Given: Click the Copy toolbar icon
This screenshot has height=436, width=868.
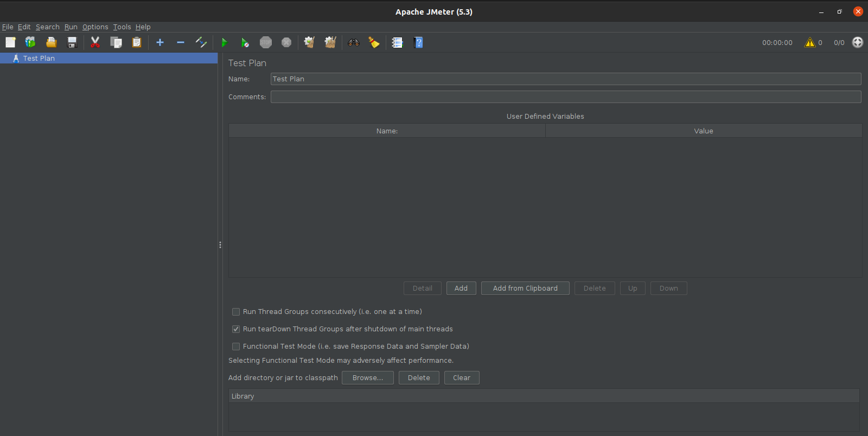Looking at the screenshot, I should coord(116,42).
